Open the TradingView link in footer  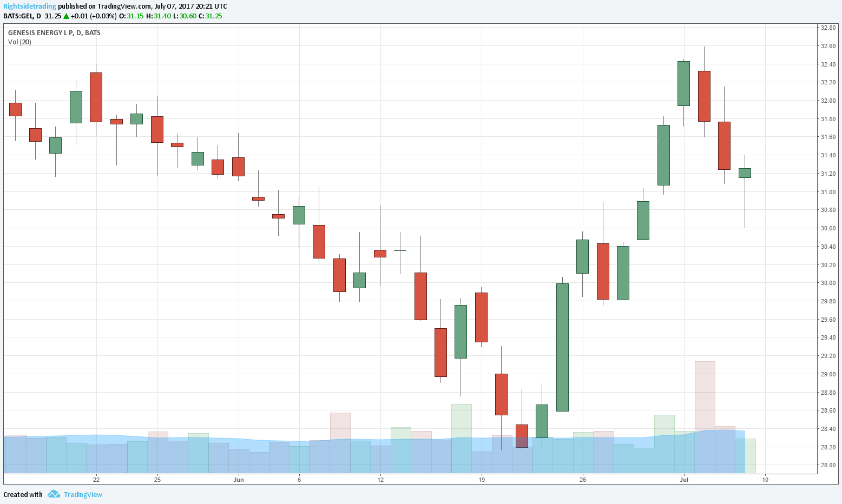(x=83, y=494)
